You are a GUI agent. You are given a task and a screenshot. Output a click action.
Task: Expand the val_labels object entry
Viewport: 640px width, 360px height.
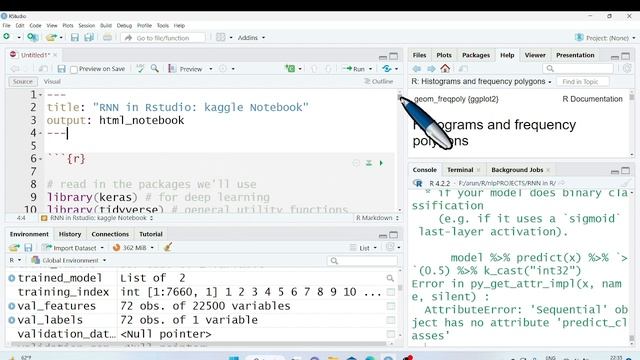point(11,320)
